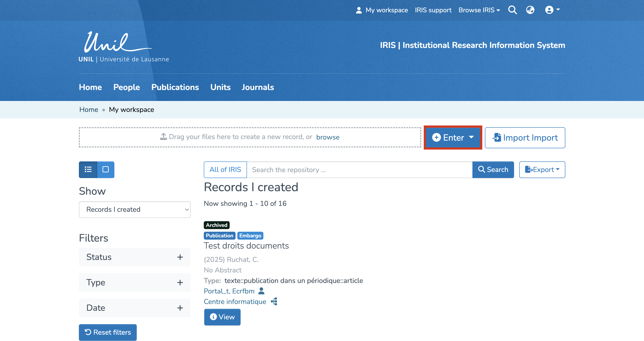Click the Reset filters button
Screen dimensions: 644x341
coord(108,332)
